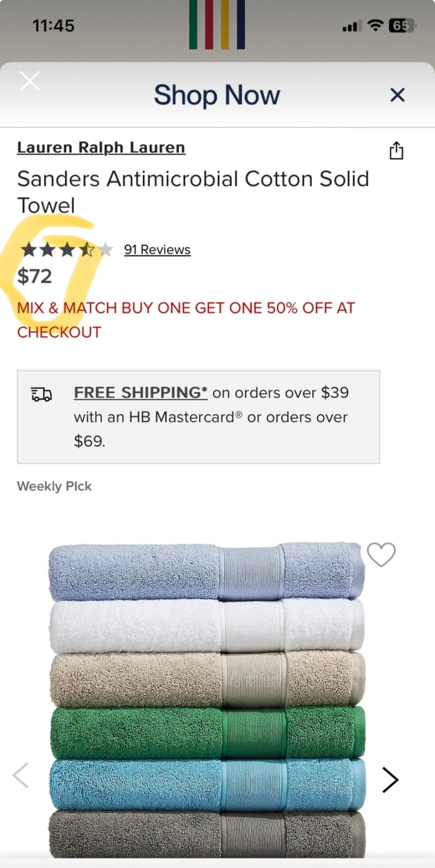The width and height of the screenshot is (435, 868).
Task: Tap the green towel in product image
Action: 207,732
